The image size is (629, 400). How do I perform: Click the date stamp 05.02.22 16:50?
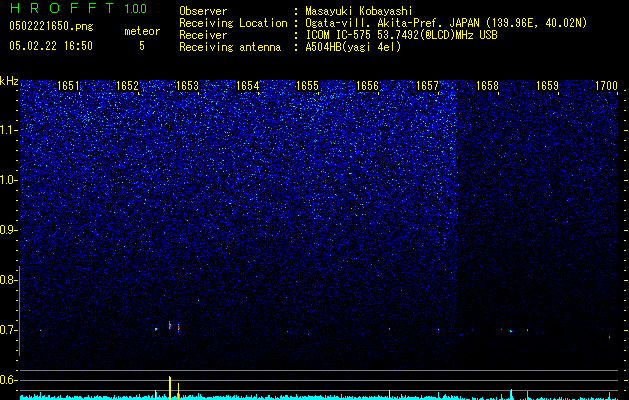click(51, 46)
